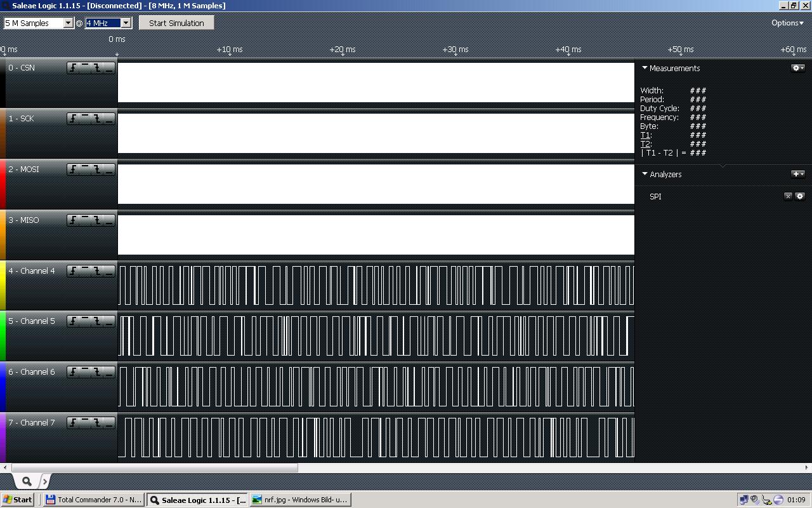Set low level trigger on MOSI channel
The width and height of the screenshot is (812, 508).
pos(109,170)
